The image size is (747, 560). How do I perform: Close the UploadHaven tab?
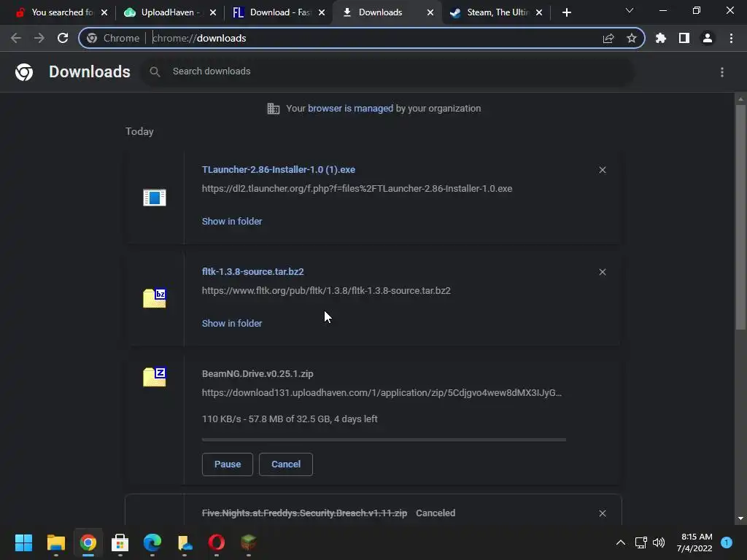click(x=213, y=12)
